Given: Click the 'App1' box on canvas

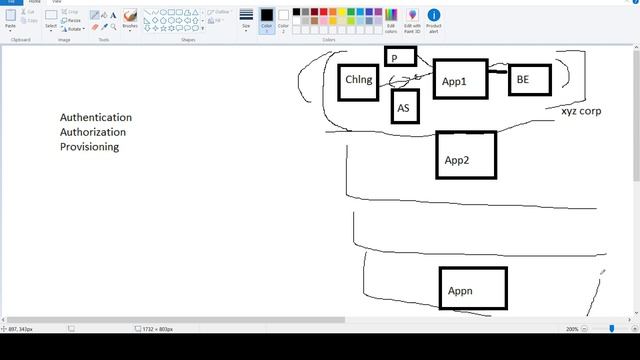Looking at the screenshot, I should pyautogui.click(x=461, y=79).
